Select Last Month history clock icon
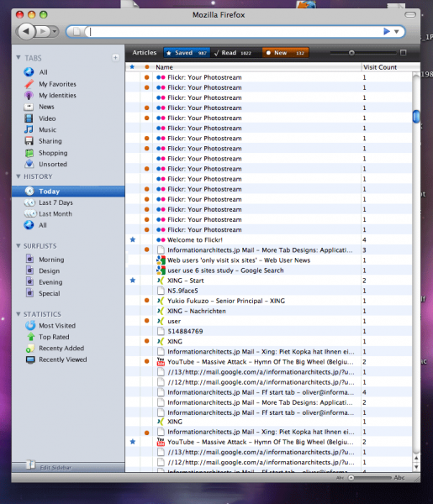 point(30,213)
